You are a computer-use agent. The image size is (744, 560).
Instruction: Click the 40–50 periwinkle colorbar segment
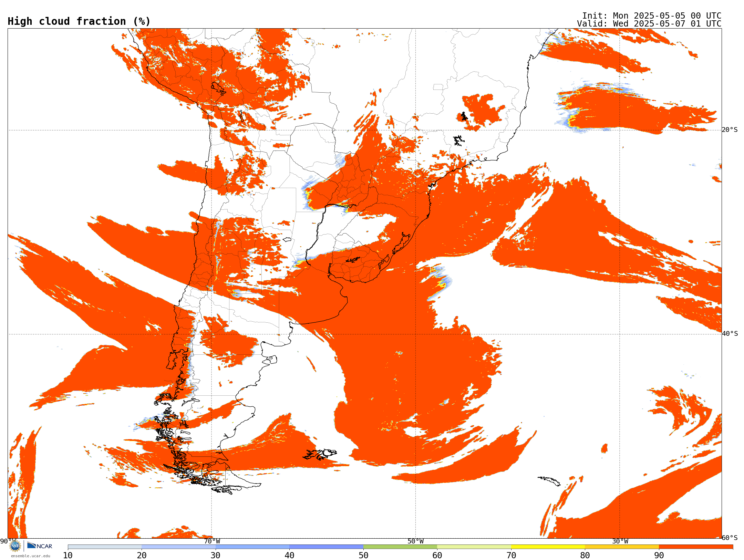click(x=326, y=547)
